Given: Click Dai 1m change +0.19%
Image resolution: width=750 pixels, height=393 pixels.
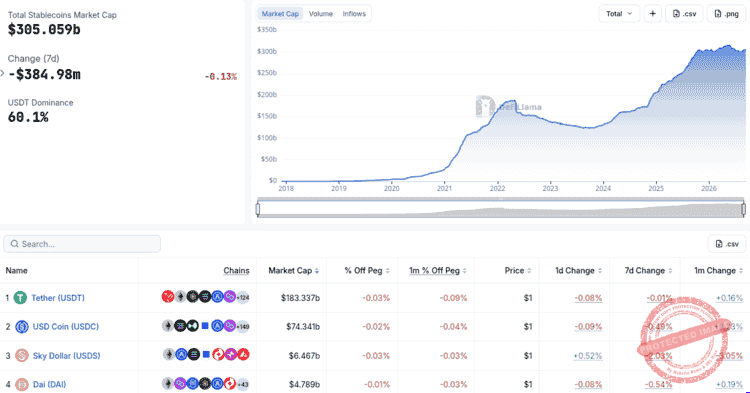Looking at the screenshot, I should coord(729,384).
